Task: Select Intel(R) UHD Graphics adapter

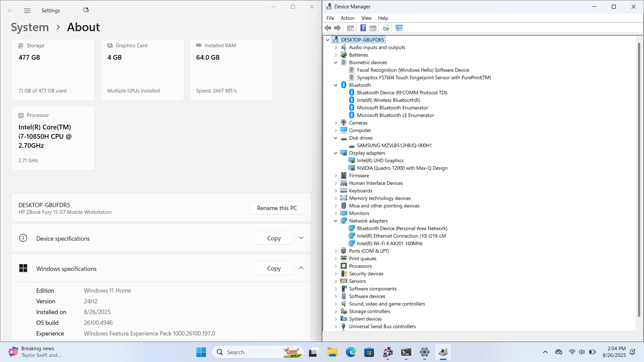Action: point(380,161)
